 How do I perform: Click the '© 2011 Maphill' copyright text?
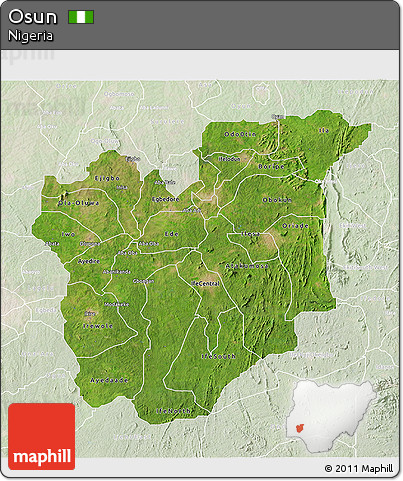point(359,468)
